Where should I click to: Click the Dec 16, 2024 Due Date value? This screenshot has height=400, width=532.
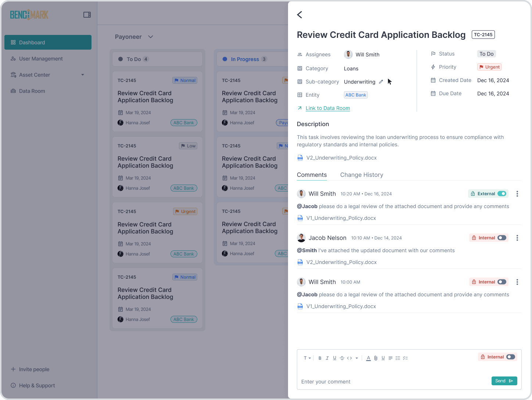tap(493, 93)
